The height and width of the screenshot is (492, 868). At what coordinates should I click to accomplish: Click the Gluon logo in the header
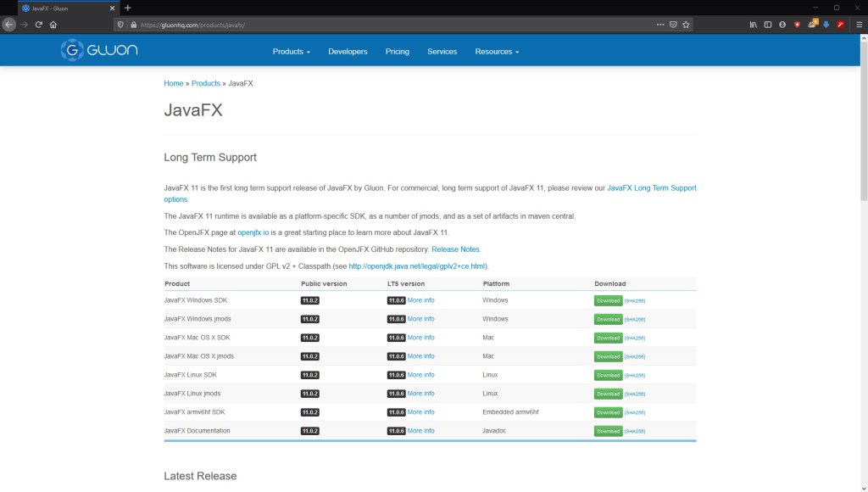tap(99, 50)
